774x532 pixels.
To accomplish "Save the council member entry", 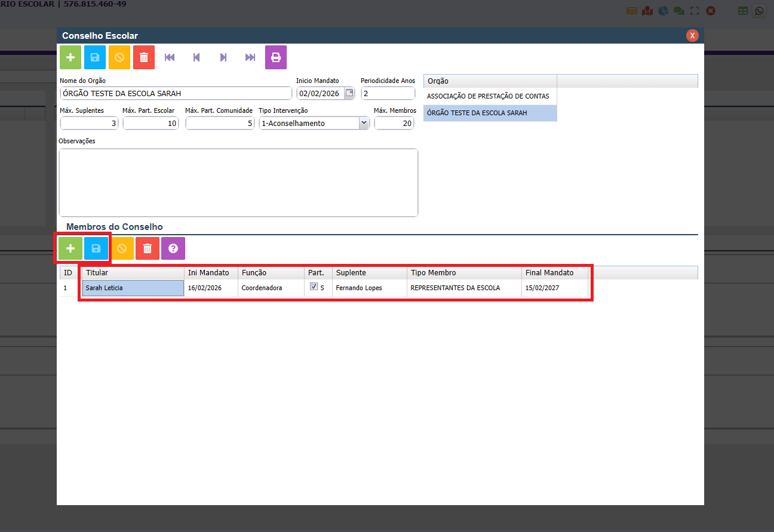I will pyautogui.click(x=96, y=248).
